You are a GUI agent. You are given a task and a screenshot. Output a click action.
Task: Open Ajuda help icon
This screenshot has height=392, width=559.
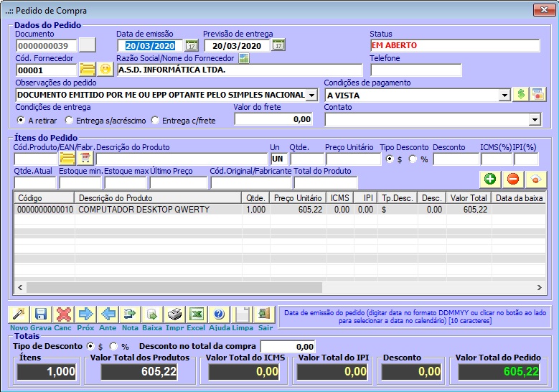(x=219, y=314)
